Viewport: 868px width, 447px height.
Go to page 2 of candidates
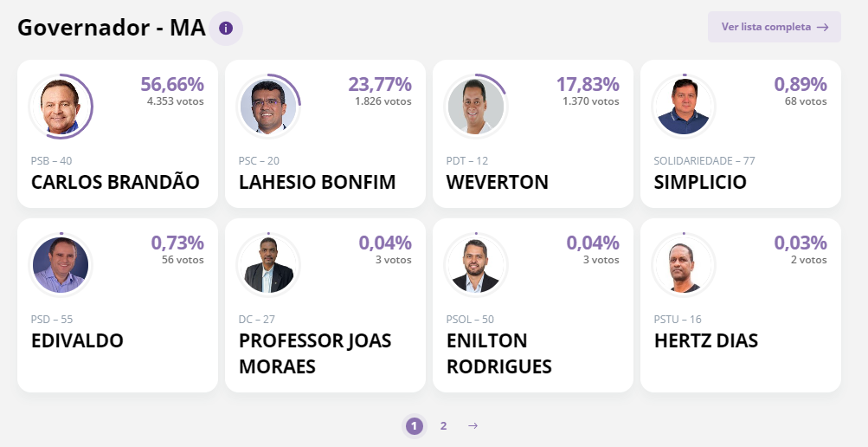point(443,425)
